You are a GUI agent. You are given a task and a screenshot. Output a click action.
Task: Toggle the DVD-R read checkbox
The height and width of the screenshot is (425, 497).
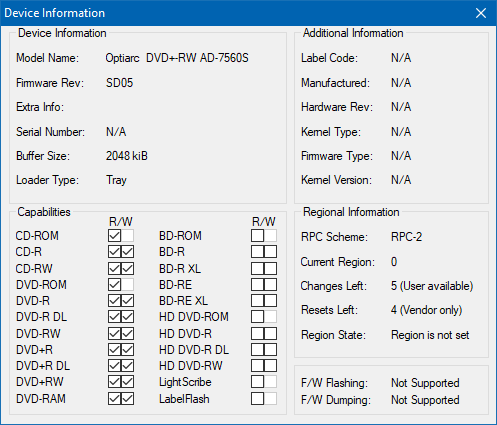tap(114, 301)
